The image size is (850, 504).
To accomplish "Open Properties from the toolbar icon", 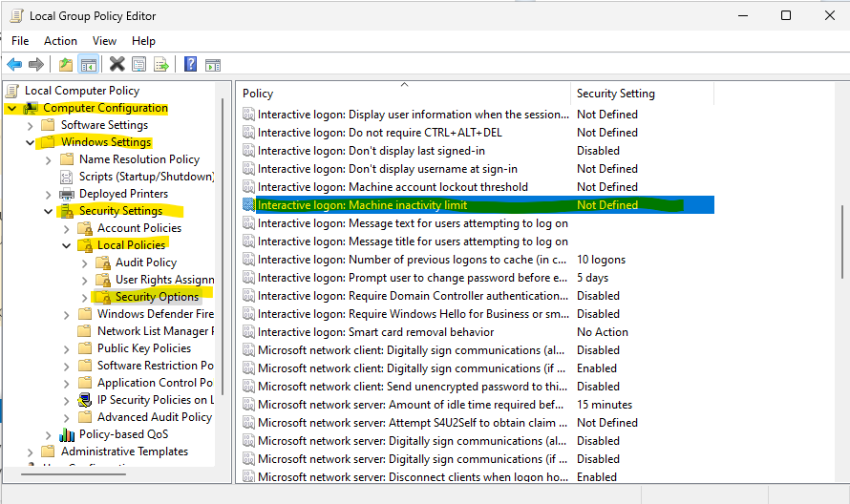I will pyautogui.click(x=139, y=65).
